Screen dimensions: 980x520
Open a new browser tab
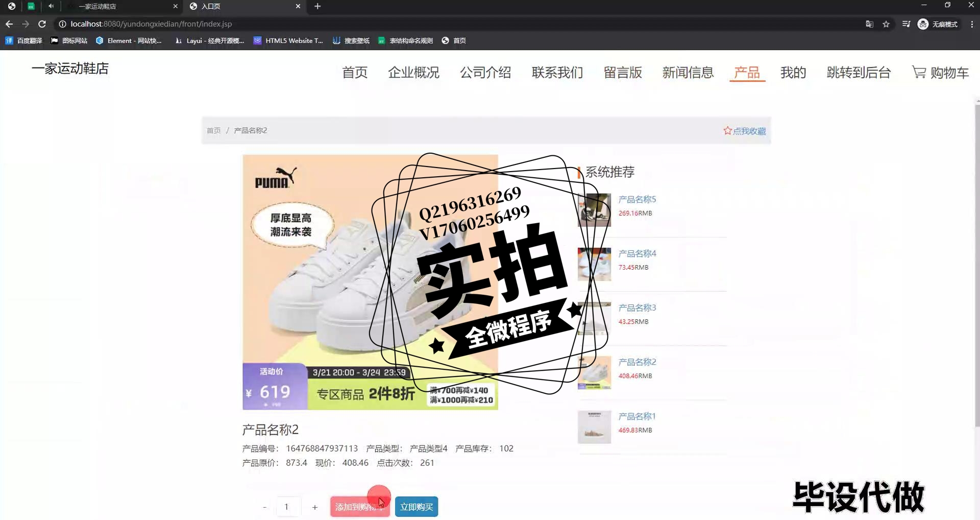[x=317, y=6]
